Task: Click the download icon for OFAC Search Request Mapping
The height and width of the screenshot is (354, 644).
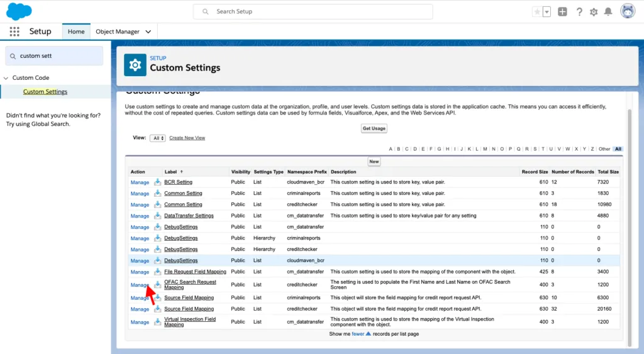Action: click(157, 285)
